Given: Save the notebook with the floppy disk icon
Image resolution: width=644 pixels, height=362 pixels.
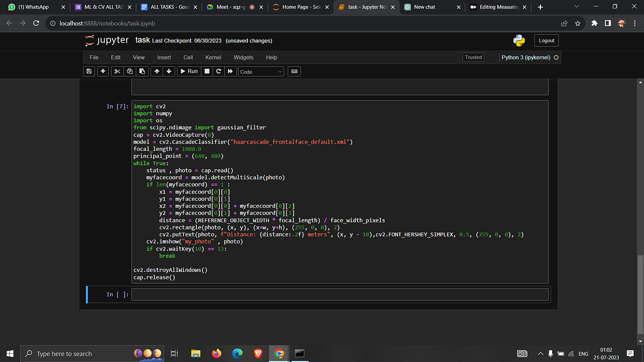Looking at the screenshot, I should click(89, 71).
